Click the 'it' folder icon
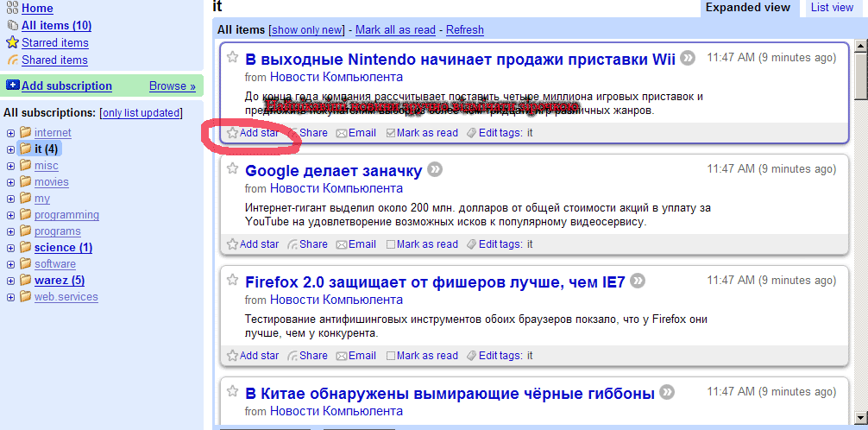The width and height of the screenshot is (868, 430). pyautogui.click(x=26, y=149)
